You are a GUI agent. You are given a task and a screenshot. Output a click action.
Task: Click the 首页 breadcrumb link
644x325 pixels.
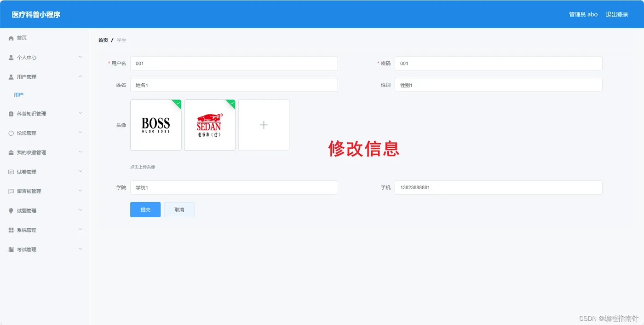point(103,40)
